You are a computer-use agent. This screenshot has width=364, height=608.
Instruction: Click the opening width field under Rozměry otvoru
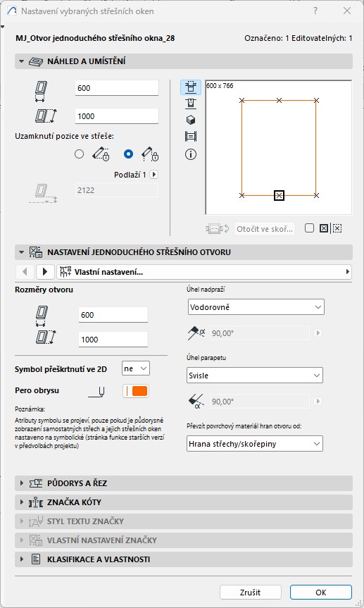pyautogui.click(x=113, y=315)
